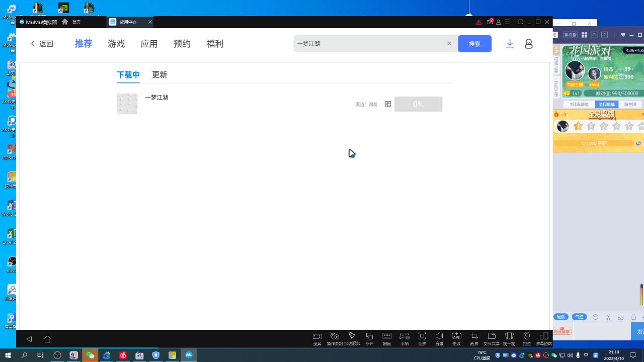Open the location (定位) tool

coord(527,339)
